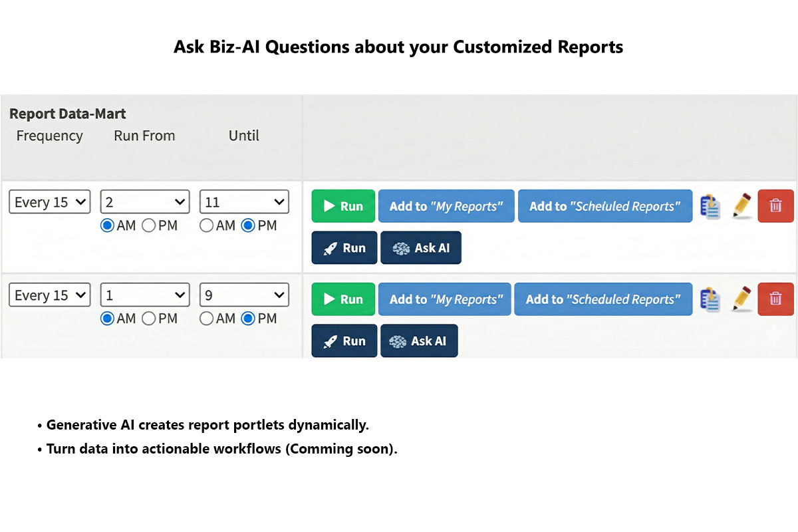Delete the first report with trash icon
Viewport: 798px width, 532px height.
[x=775, y=206]
